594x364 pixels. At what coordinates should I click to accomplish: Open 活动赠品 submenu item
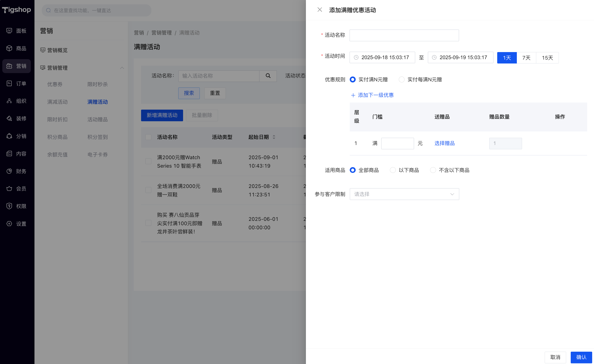pos(98,120)
